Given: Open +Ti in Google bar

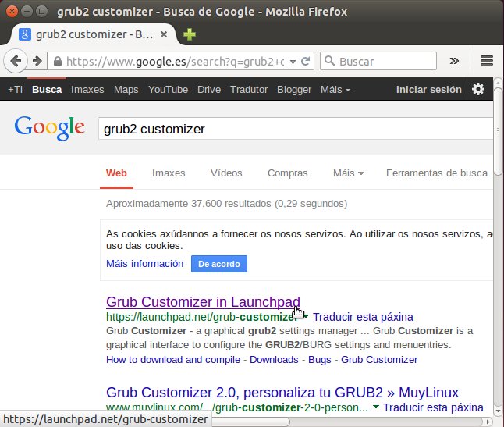Looking at the screenshot, I should tap(15, 90).
